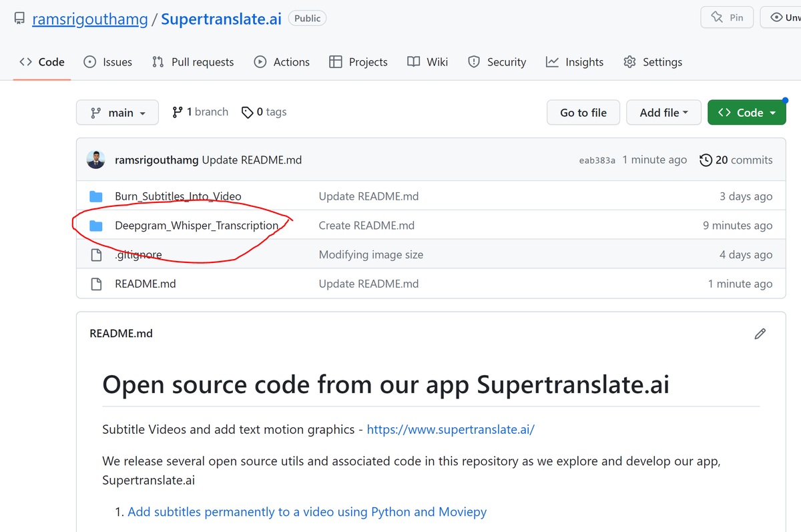The height and width of the screenshot is (532, 801).
Task: Go to the Actions tab
Action: [282, 62]
